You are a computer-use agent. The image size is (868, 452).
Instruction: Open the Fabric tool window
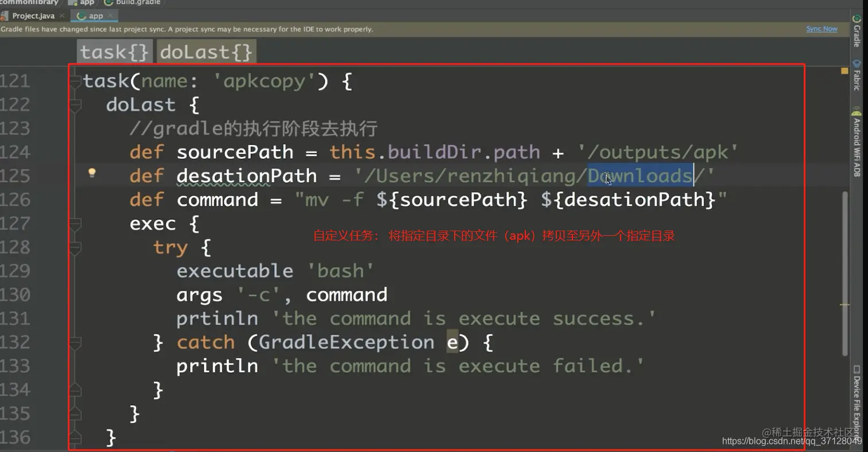(857, 75)
